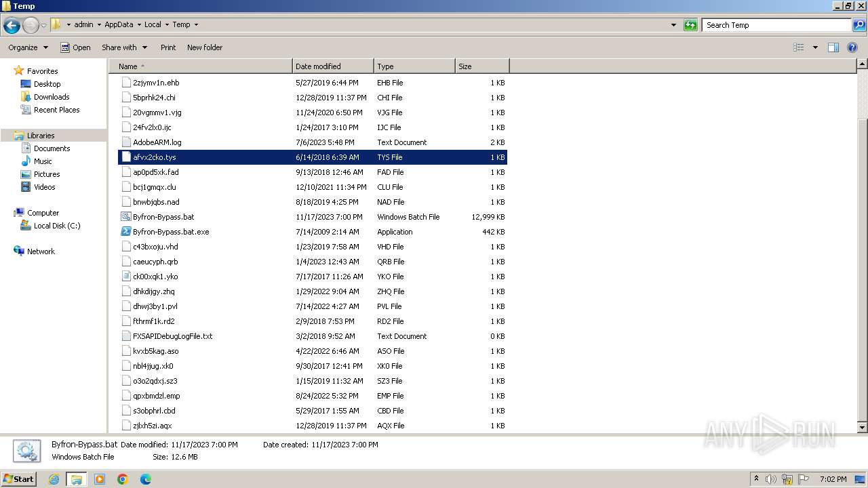Click the Forward navigation arrow

pos(31,26)
